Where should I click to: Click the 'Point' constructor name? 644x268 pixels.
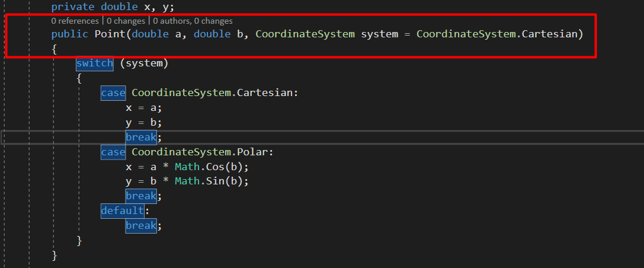(x=110, y=34)
